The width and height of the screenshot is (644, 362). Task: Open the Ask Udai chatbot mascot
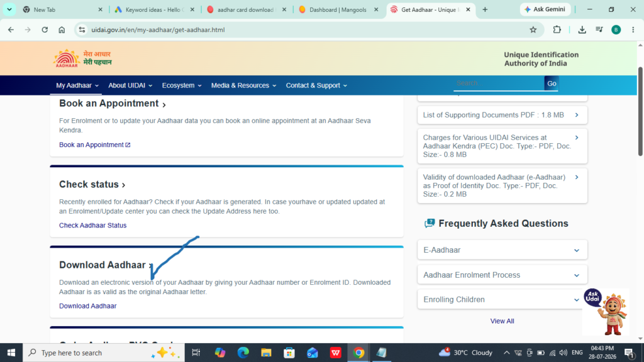point(606,312)
